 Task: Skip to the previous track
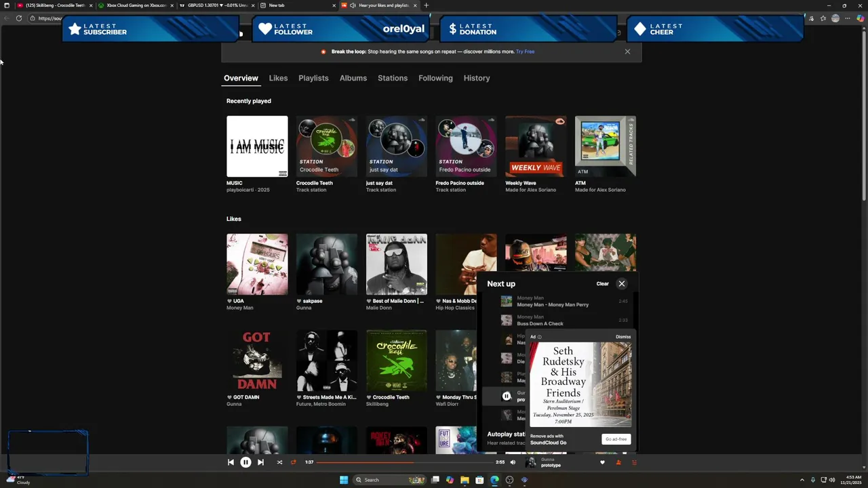point(231,462)
